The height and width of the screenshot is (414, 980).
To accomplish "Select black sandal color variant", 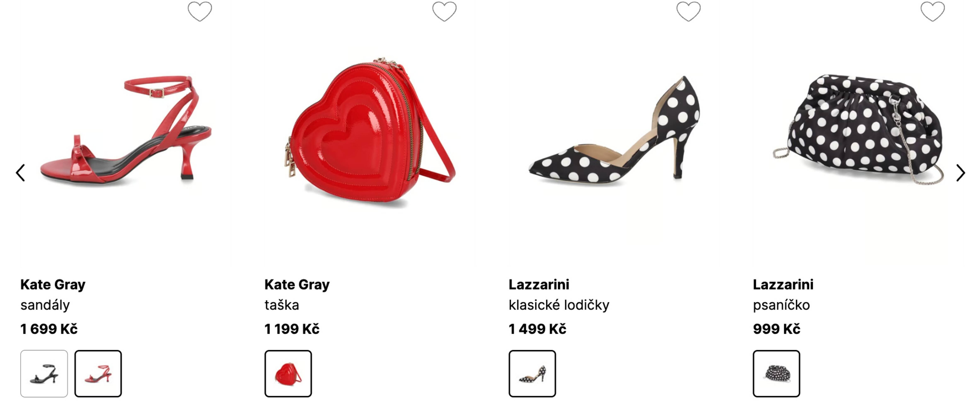I will pyautogui.click(x=44, y=373).
